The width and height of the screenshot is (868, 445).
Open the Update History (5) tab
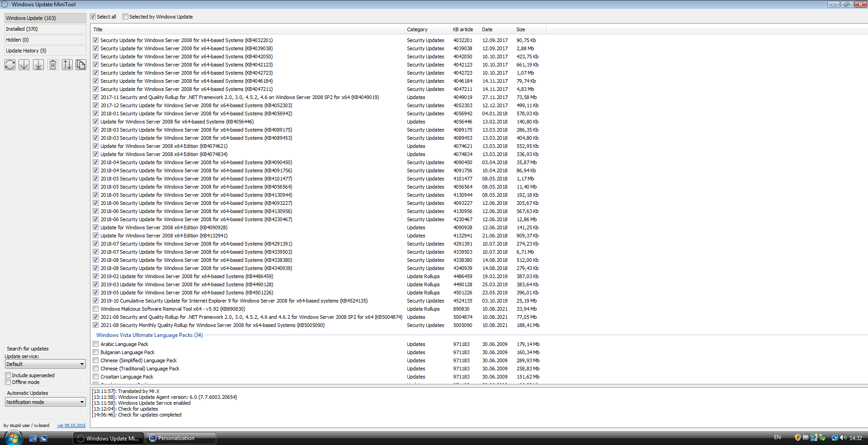coord(45,51)
